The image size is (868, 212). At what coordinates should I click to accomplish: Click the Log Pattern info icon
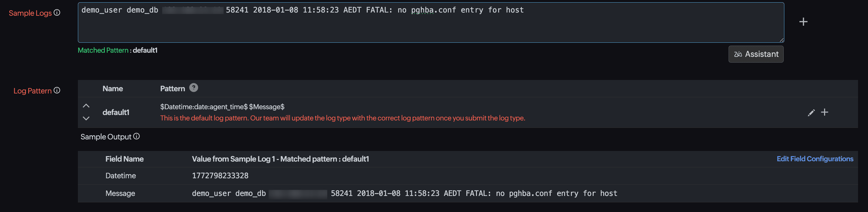[x=57, y=91]
